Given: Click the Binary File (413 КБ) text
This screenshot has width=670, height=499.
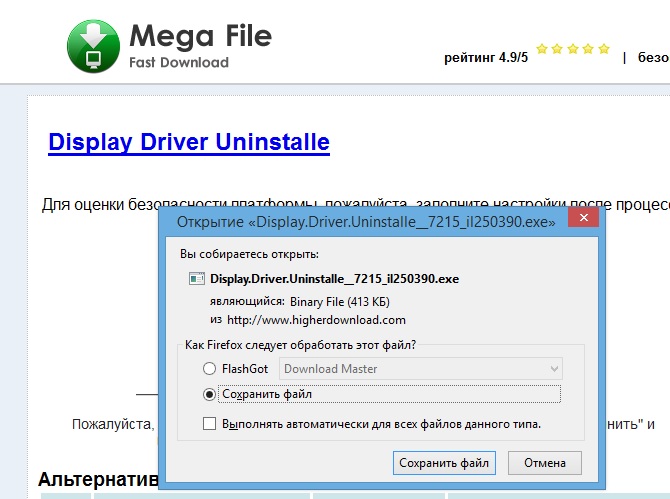Looking at the screenshot, I should 340,302.
